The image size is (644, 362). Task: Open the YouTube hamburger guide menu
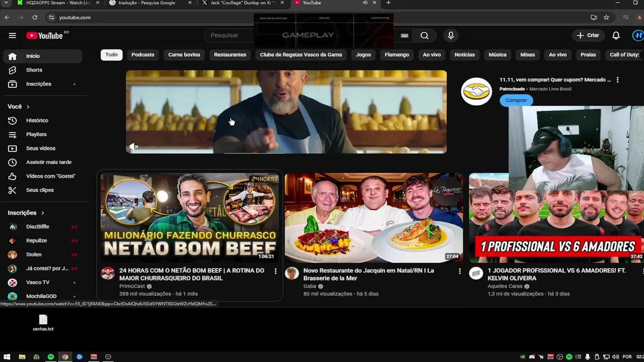point(12,35)
